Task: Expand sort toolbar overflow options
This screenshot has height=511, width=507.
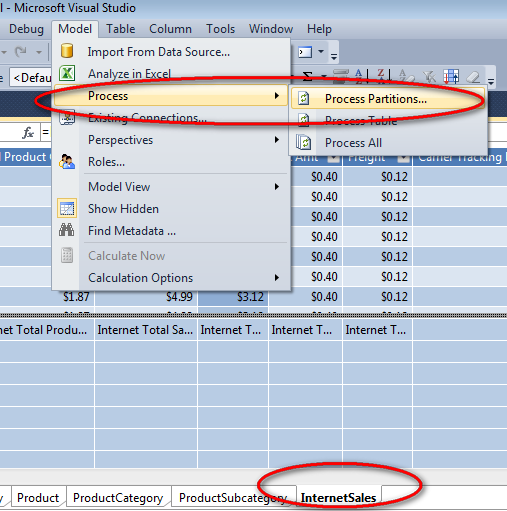Action: 491,81
